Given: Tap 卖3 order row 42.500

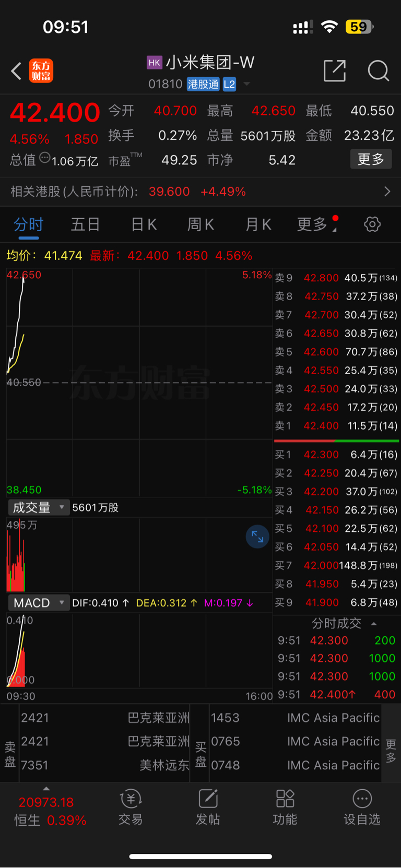Looking at the screenshot, I should point(336,389).
